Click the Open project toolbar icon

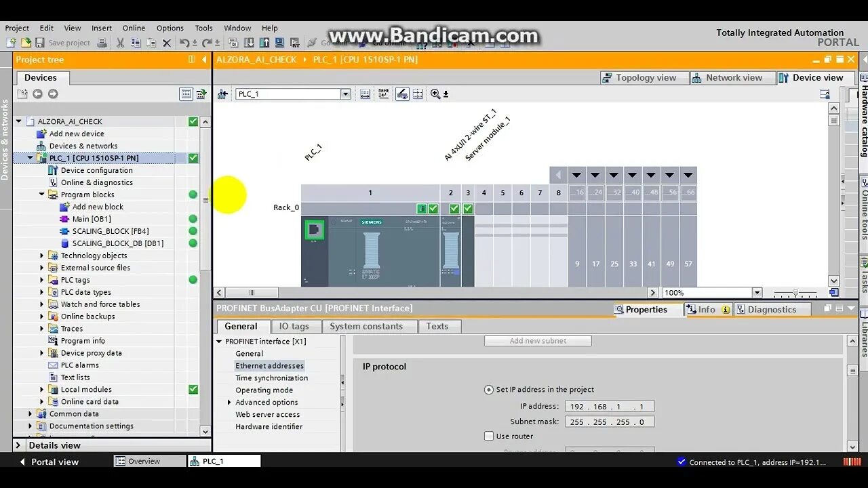[x=26, y=43]
